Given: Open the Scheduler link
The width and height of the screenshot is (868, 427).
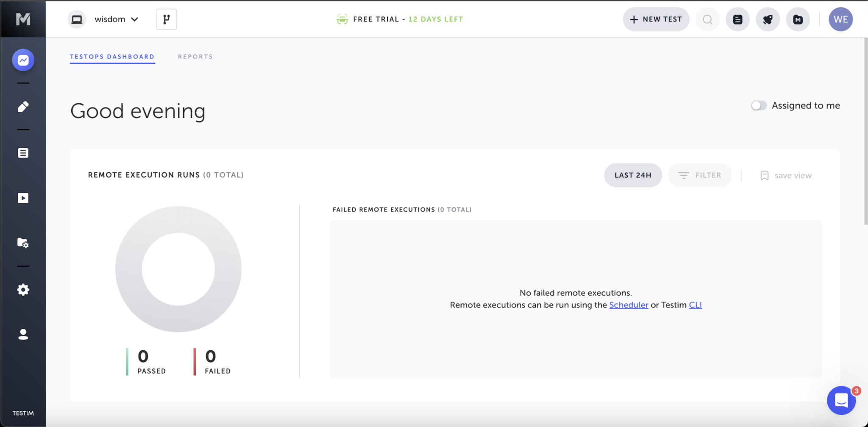Looking at the screenshot, I should pos(629,305).
